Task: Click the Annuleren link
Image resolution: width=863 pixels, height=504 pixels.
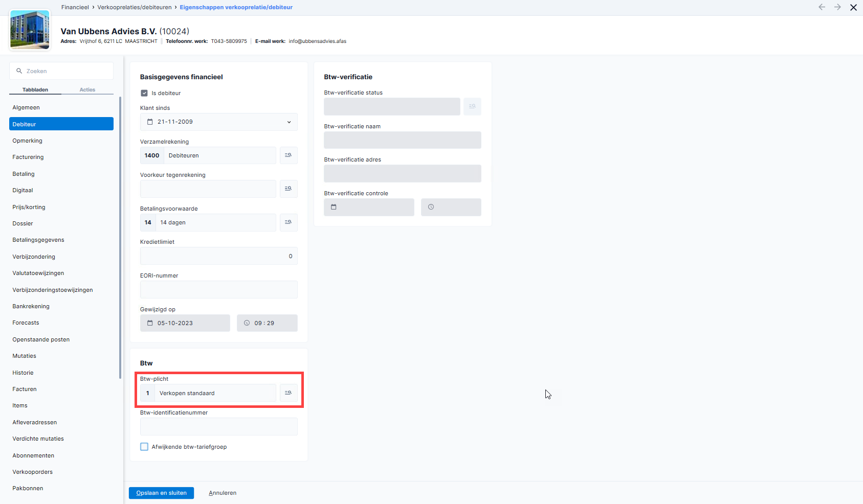Action: click(x=223, y=493)
